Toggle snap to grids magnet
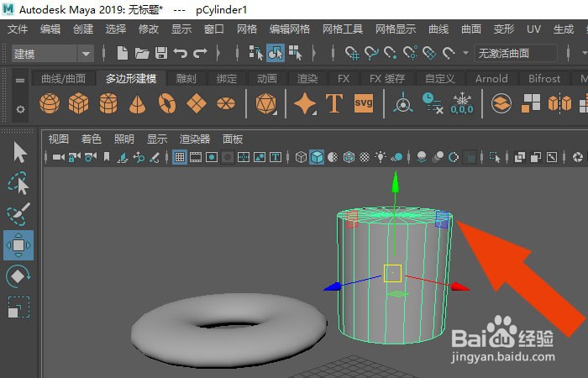The width and height of the screenshot is (588, 378). coord(352,53)
